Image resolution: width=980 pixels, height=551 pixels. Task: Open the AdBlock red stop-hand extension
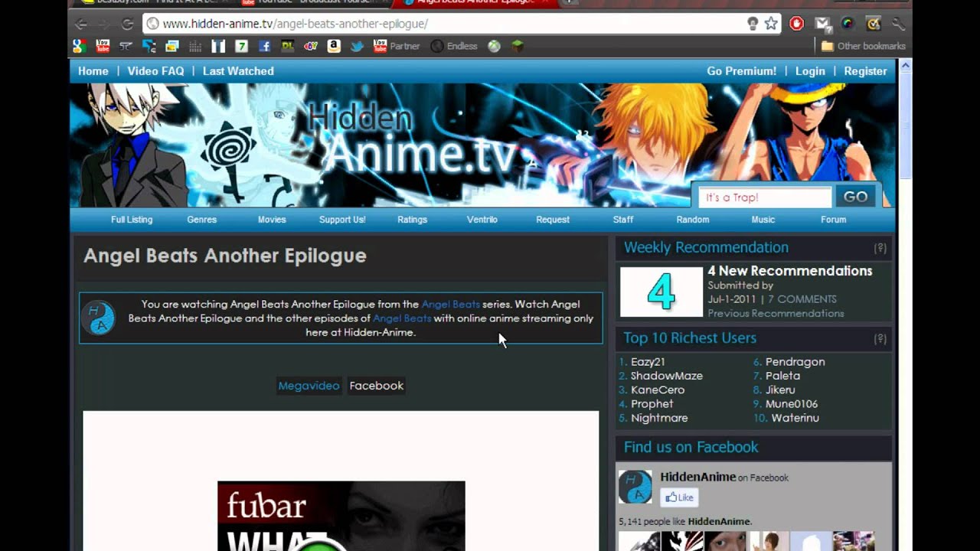pyautogui.click(x=797, y=24)
